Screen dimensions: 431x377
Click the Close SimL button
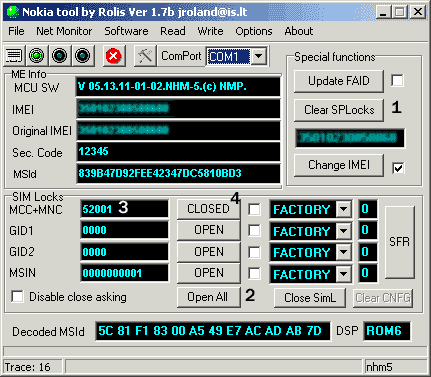310,298
